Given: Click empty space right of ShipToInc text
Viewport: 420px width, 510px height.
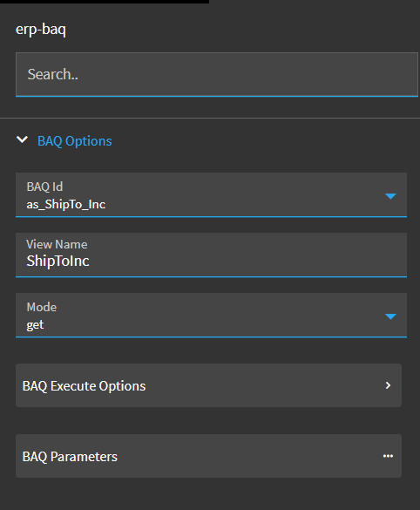Looking at the screenshot, I should [247, 261].
